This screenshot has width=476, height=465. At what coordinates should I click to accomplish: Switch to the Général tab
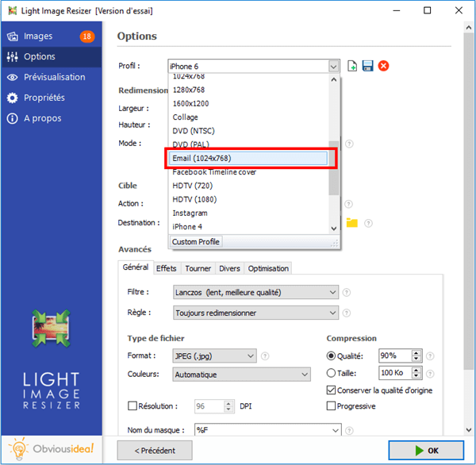136,267
